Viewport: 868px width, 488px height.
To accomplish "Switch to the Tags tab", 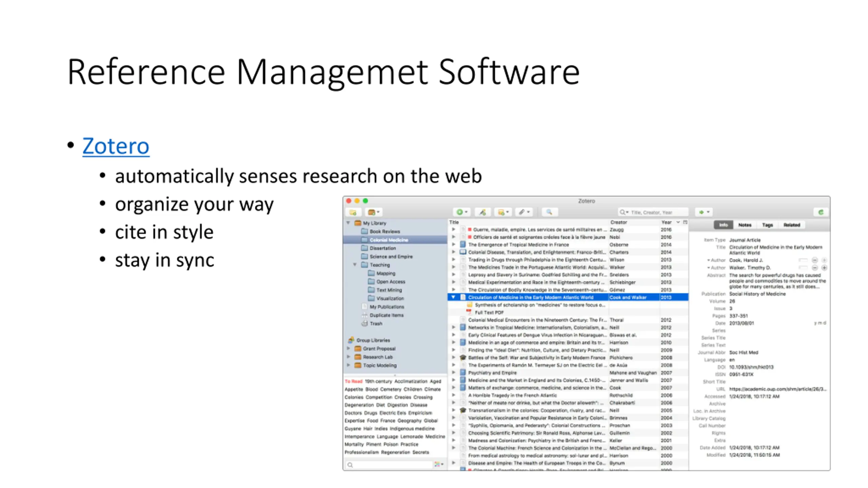I will (767, 225).
